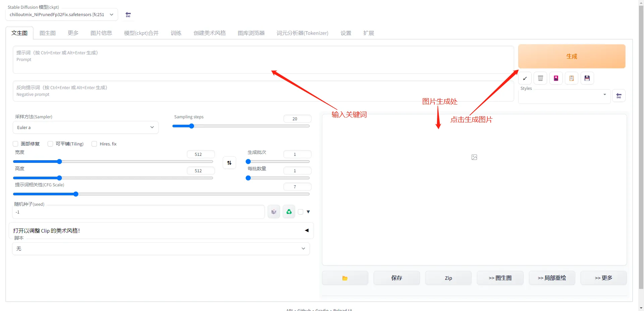The width and height of the screenshot is (644, 311).
Task: Swap width and height values
Action: [x=229, y=163]
